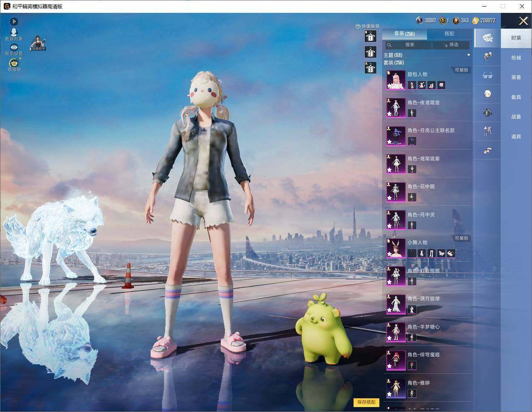Click the 可装扮 tag on 小舞人物
Screen dimensions: 532x412
pos(461,238)
